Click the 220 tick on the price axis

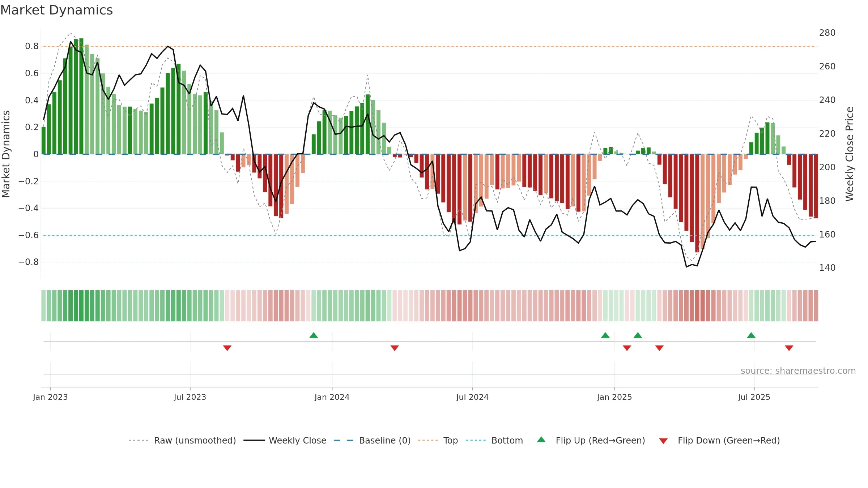pyautogui.click(x=827, y=134)
